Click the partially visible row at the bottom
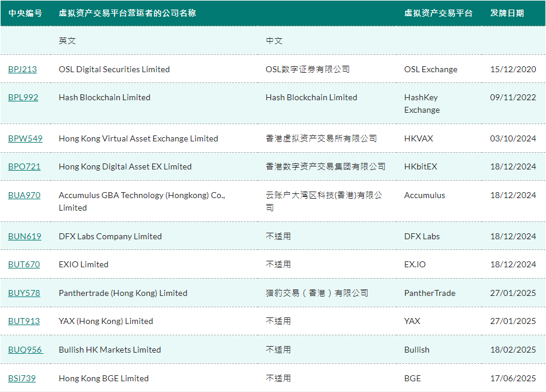This screenshot has width=546, height=392. coord(273,390)
